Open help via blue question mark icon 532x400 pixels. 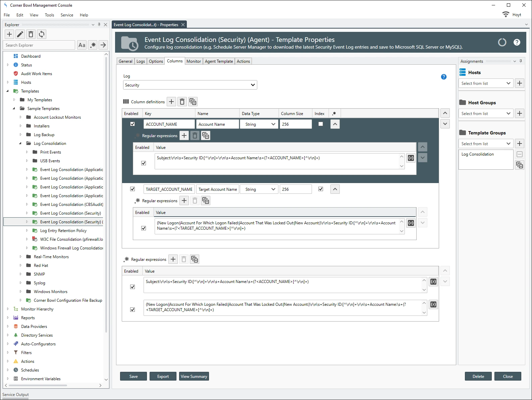pos(443,77)
